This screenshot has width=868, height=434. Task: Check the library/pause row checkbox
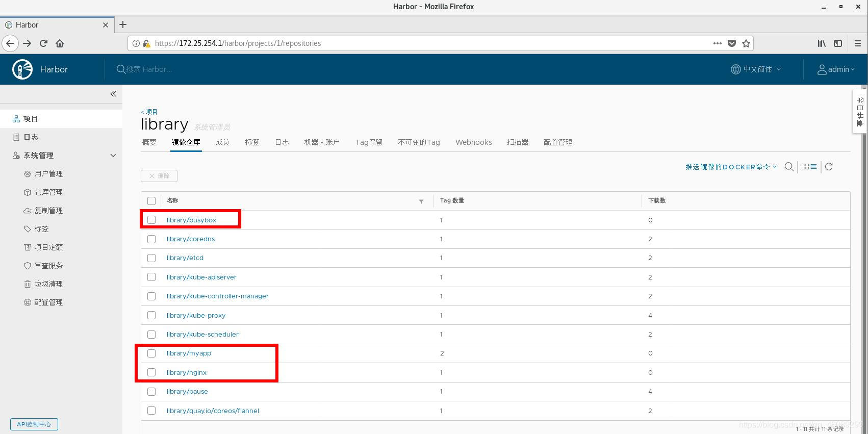pos(151,392)
